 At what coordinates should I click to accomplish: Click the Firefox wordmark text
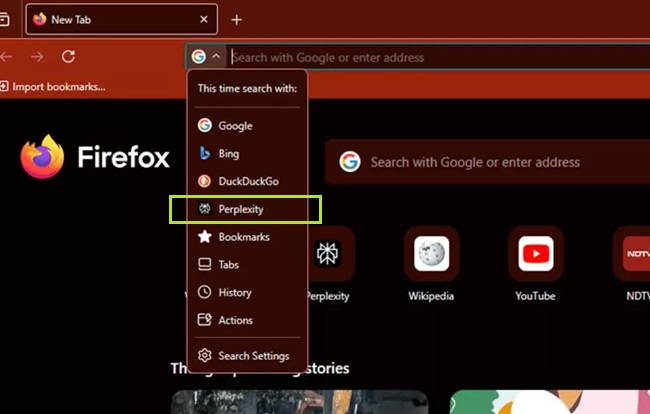pos(124,157)
